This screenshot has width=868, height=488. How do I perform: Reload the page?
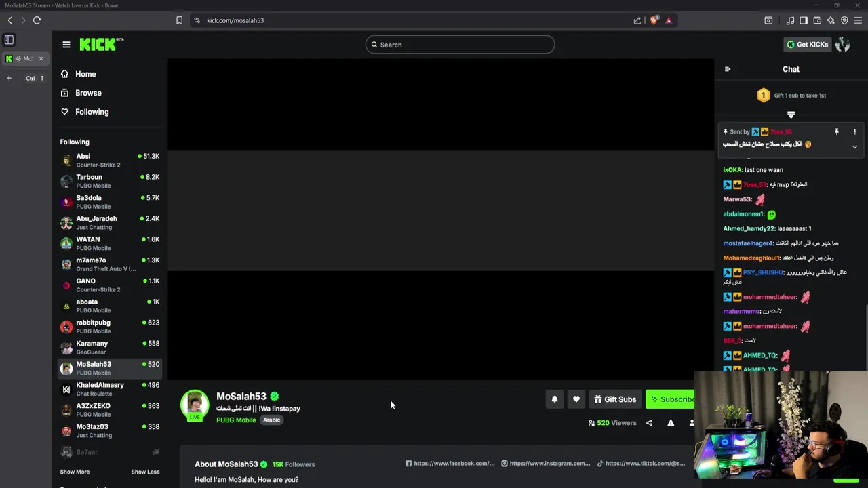[x=37, y=20]
